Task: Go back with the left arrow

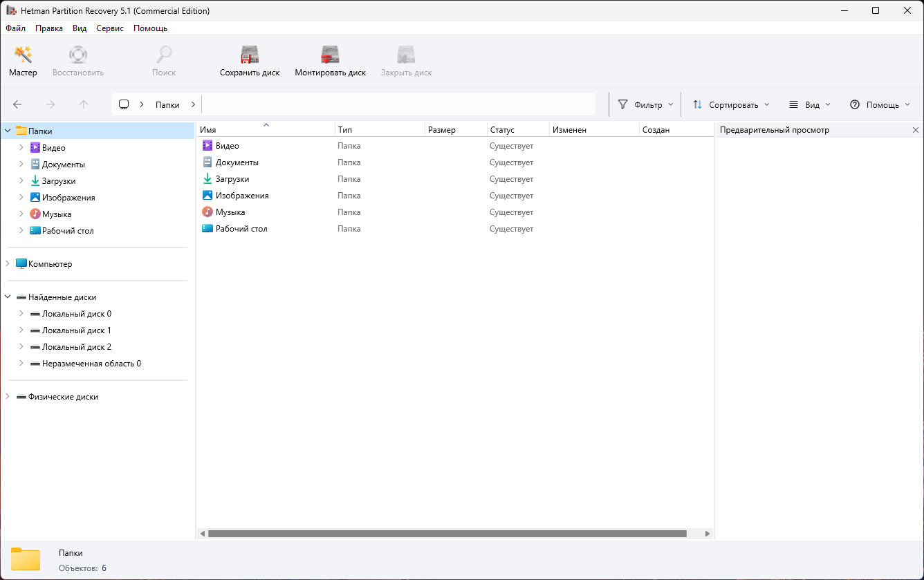Action: 17,104
